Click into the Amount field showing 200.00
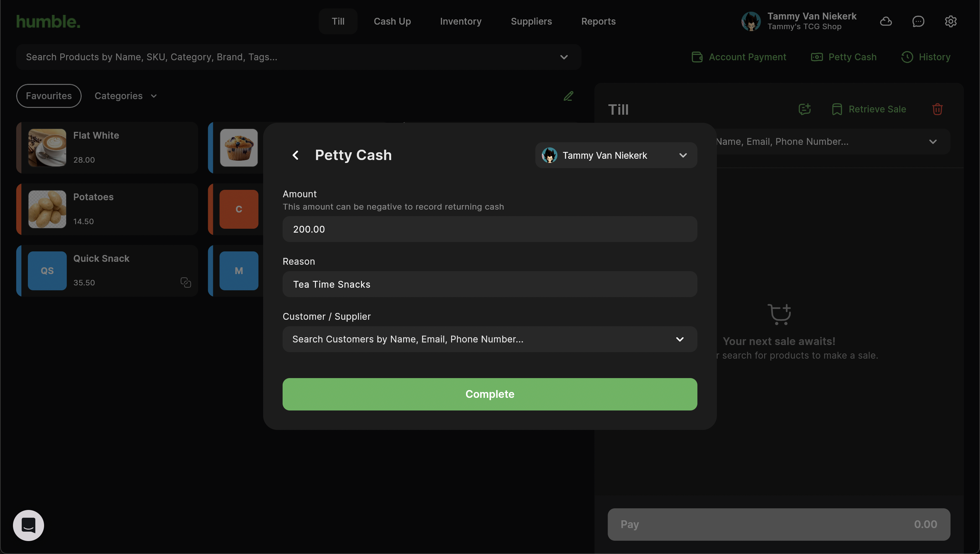The image size is (980, 554). (489, 229)
